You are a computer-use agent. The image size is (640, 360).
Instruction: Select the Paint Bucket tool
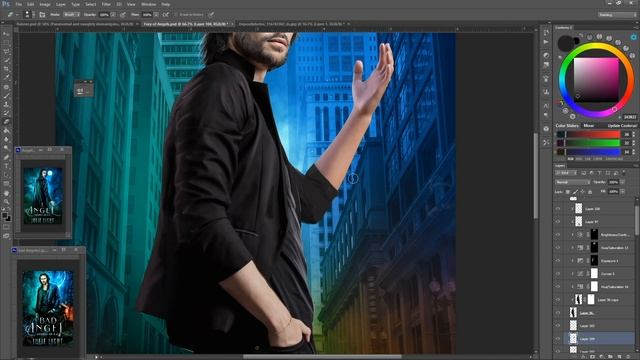(x=6, y=131)
